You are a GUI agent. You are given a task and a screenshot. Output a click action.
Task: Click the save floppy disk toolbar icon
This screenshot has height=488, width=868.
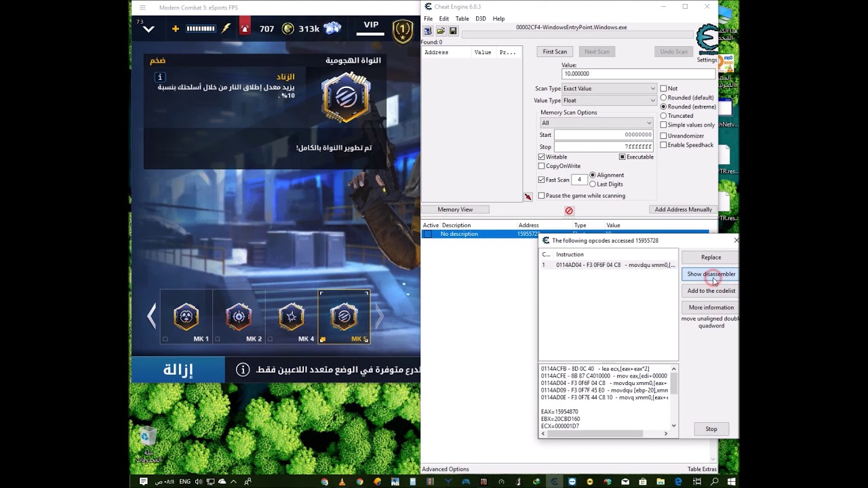453,31
